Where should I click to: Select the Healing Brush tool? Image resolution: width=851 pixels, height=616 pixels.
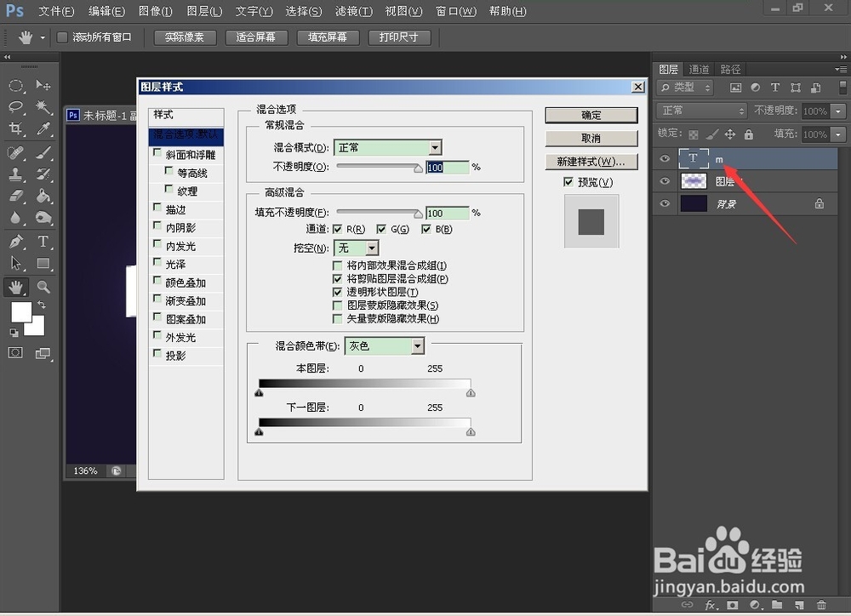coord(15,152)
